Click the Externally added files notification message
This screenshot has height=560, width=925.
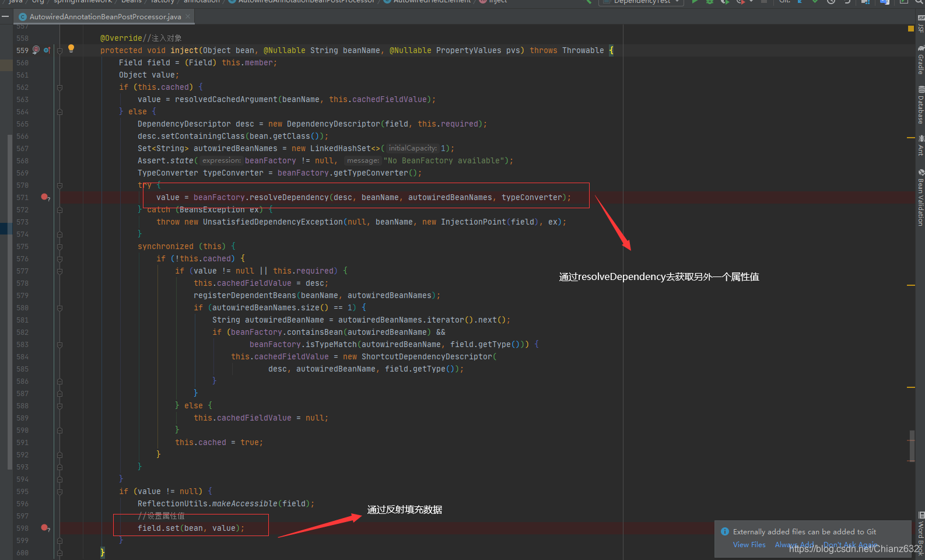804,532
